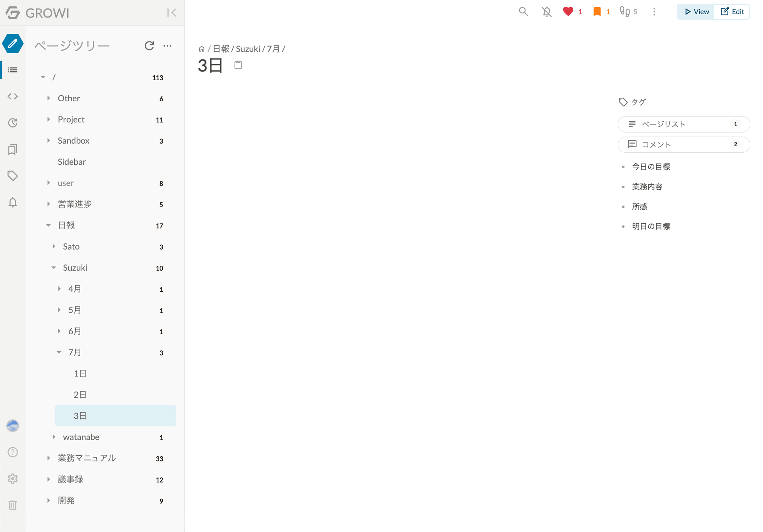Viewport: 763px width, 532px height.
Task: Click the create new page pencil icon
Action: 13,43
